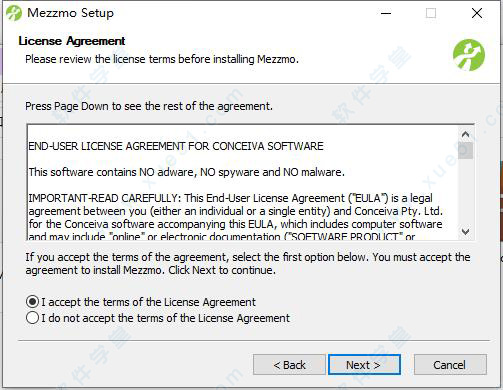Click the license scrollbar down arrow

[x=465, y=231]
